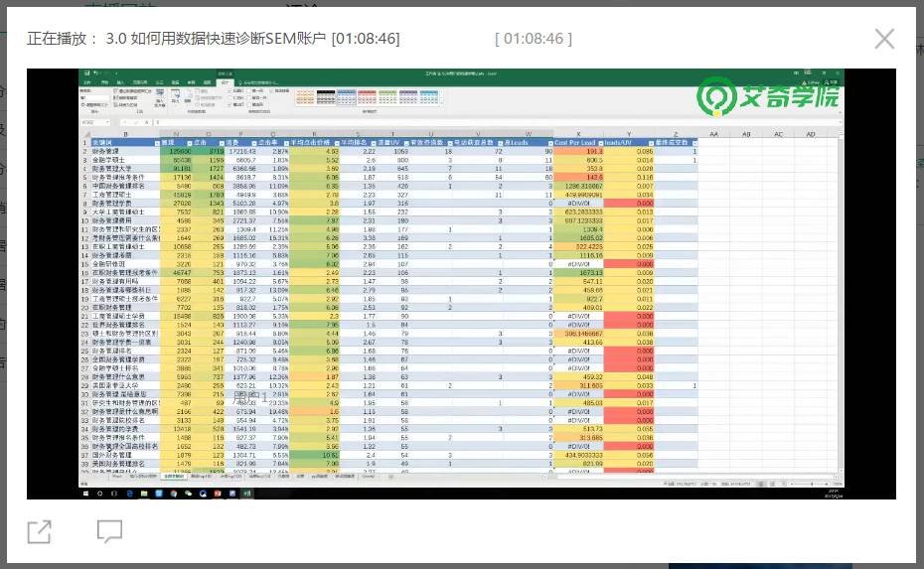
Task: Choose the red table style swatch
Action: pyautogui.click(x=367, y=97)
